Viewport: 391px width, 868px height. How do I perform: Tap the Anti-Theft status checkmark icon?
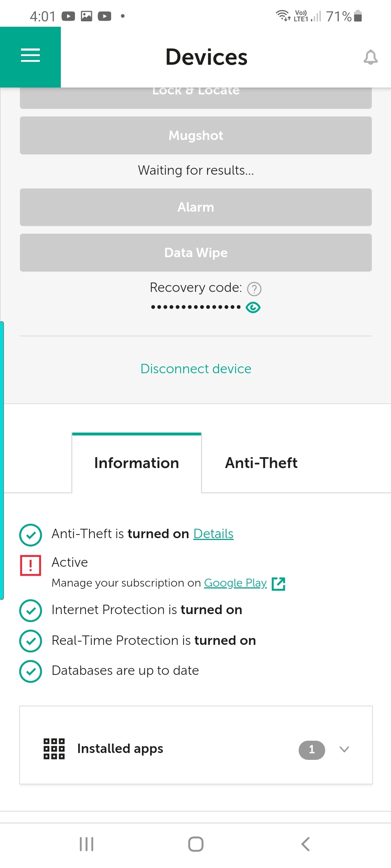pos(31,535)
